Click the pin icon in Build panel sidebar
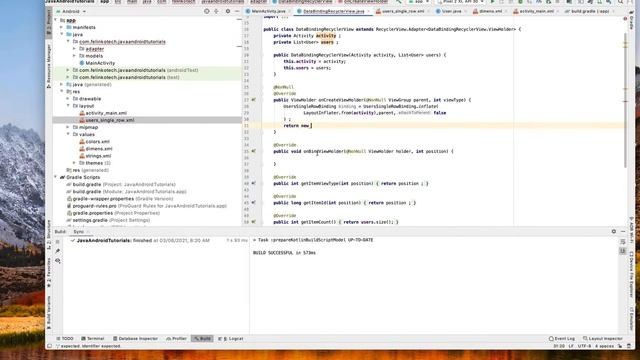The image size is (640, 360). coord(58,251)
